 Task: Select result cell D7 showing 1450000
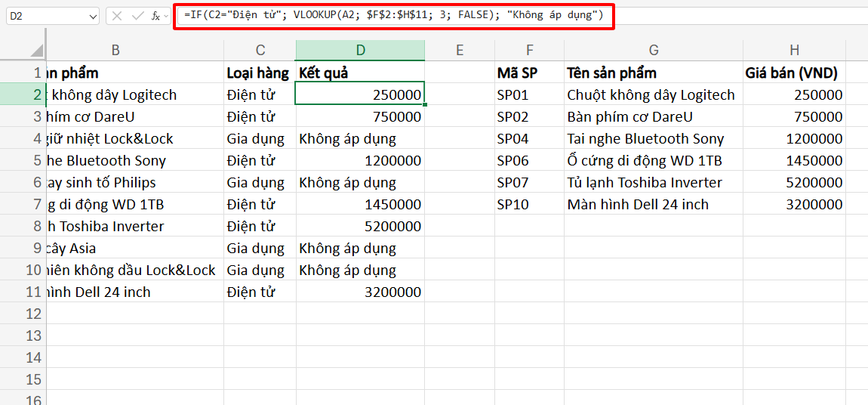[360, 205]
